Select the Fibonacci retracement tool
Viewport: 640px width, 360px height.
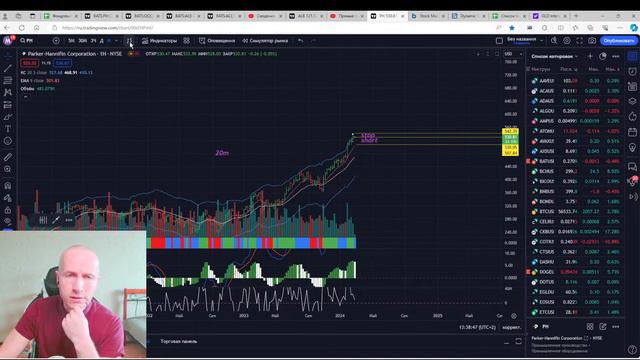coord(8,80)
